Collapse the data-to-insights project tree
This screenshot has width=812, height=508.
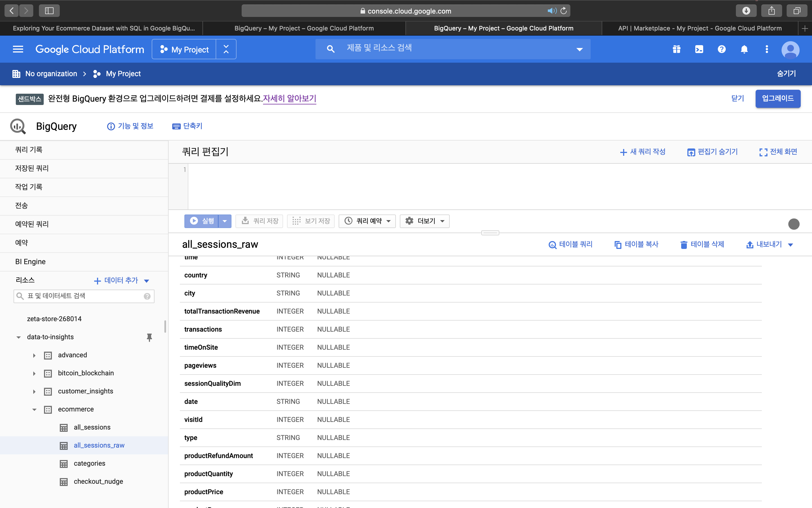pos(18,337)
